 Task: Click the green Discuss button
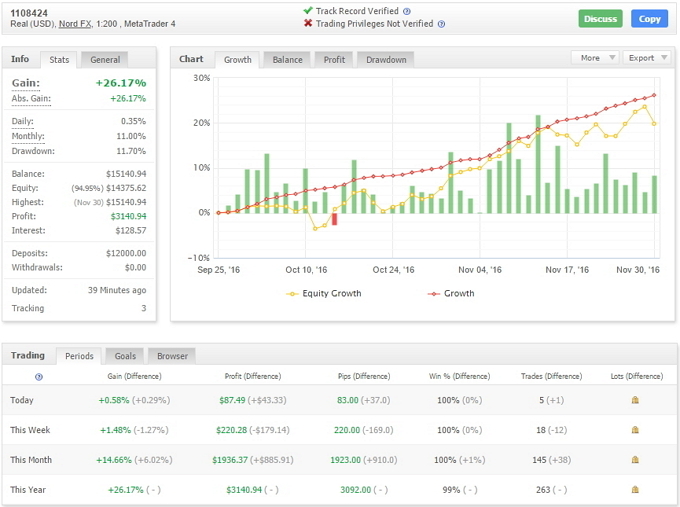click(x=600, y=19)
